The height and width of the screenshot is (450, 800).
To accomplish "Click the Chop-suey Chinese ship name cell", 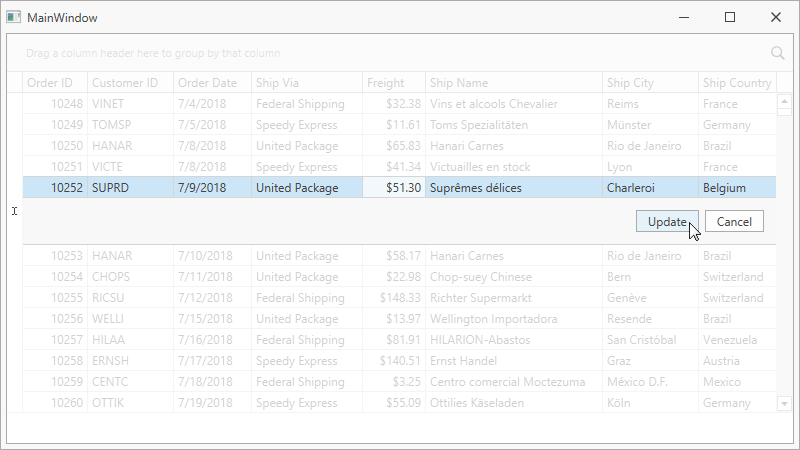I will point(514,277).
